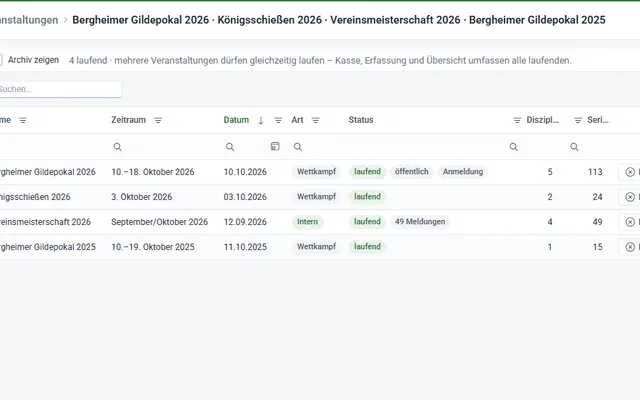The width and height of the screenshot is (640, 400).
Task: Click the Wettkampf tag in Königsschießen row
Action: pyautogui.click(x=316, y=197)
